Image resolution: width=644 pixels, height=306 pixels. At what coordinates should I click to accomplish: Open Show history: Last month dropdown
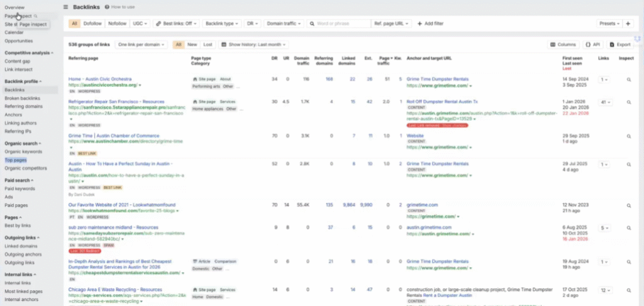point(255,45)
